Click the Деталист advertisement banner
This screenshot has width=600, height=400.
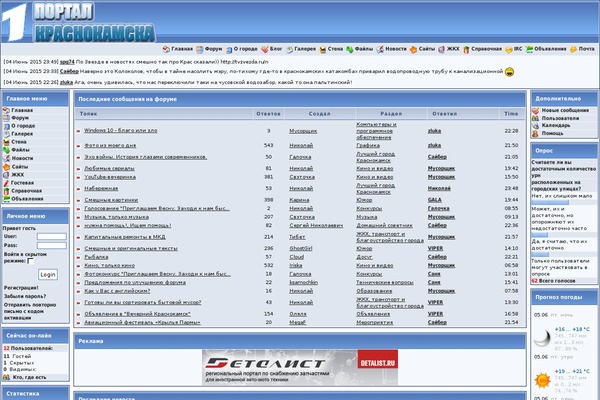[x=300, y=367]
